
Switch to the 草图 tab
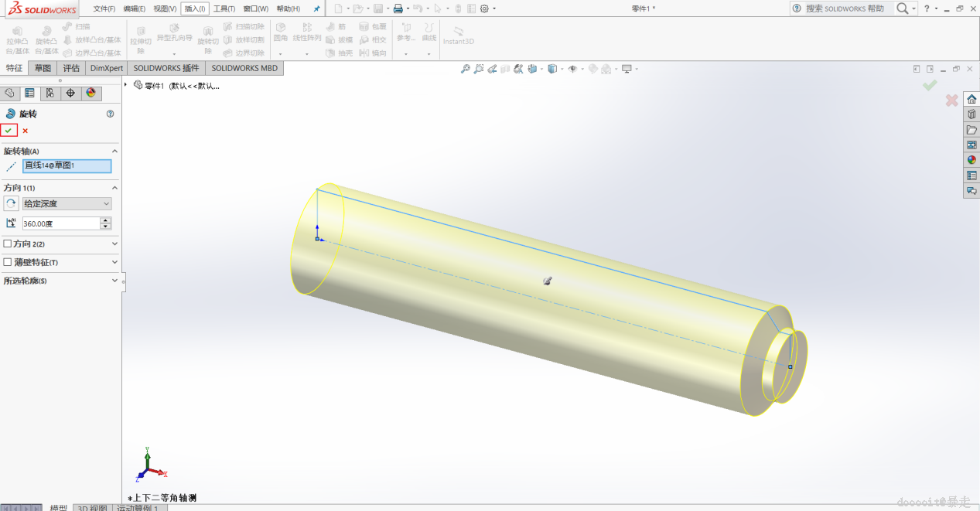[43, 68]
